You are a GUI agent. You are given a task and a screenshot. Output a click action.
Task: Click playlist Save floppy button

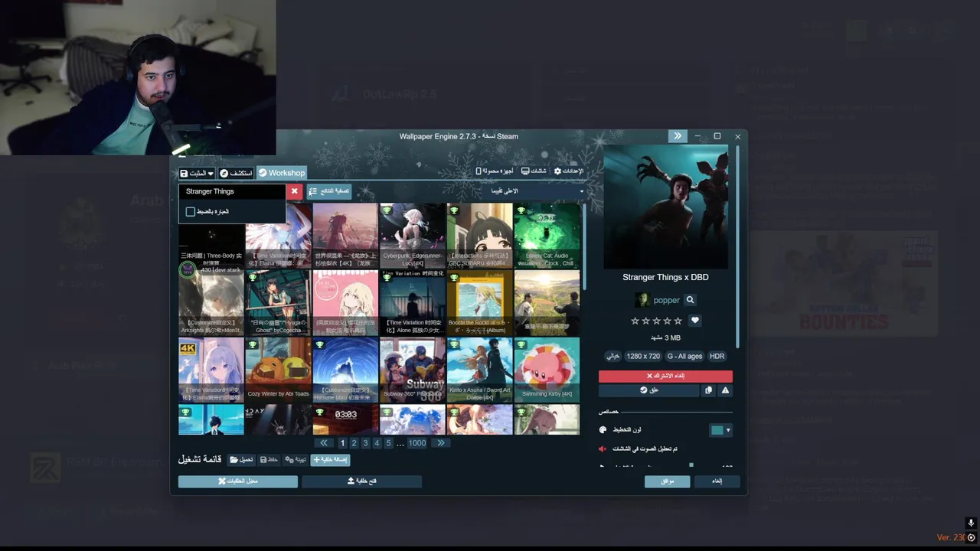click(x=269, y=460)
